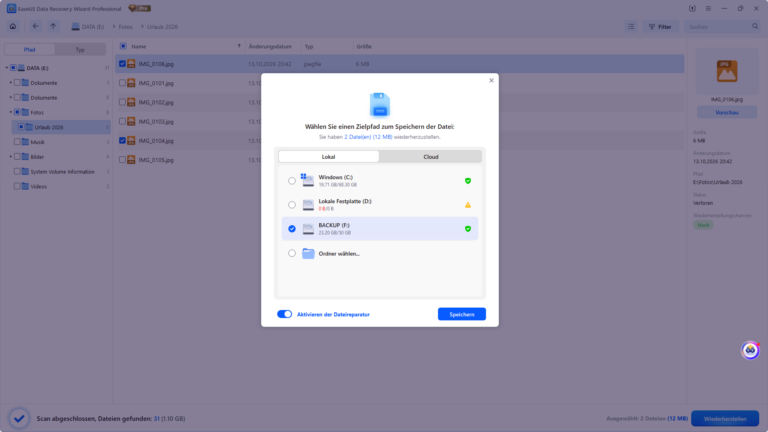
Task: Close the save destination dialog
Action: point(491,80)
